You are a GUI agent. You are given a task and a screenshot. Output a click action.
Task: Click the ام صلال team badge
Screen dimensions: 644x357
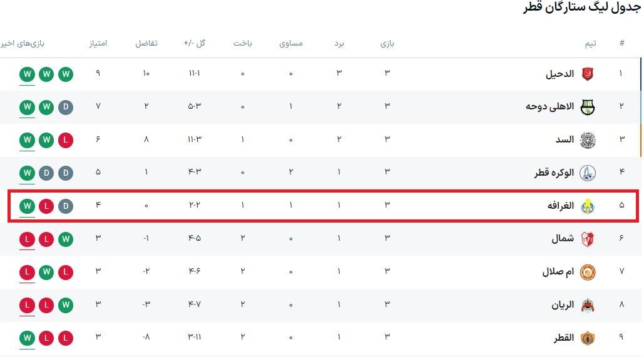pos(587,272)
